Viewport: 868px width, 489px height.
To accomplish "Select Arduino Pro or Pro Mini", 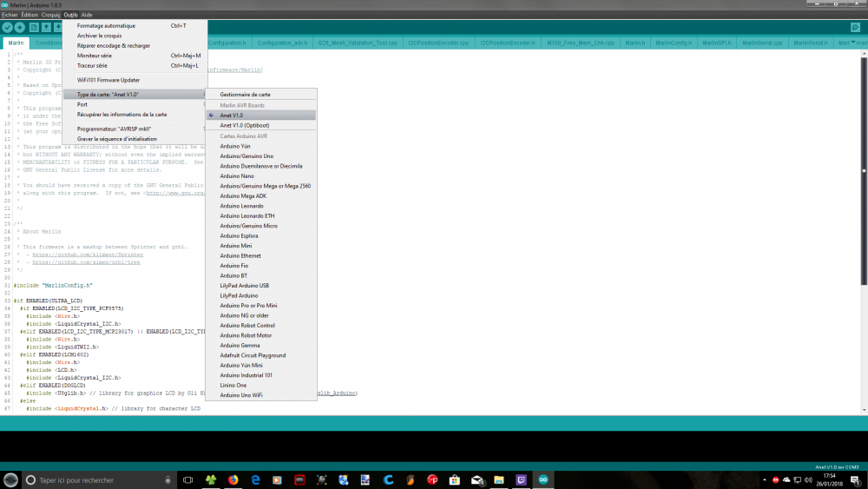I will (260, 306).
